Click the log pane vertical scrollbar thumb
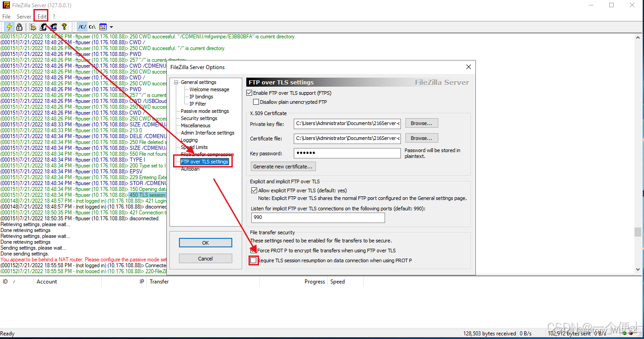 click(x=638, y=232)
